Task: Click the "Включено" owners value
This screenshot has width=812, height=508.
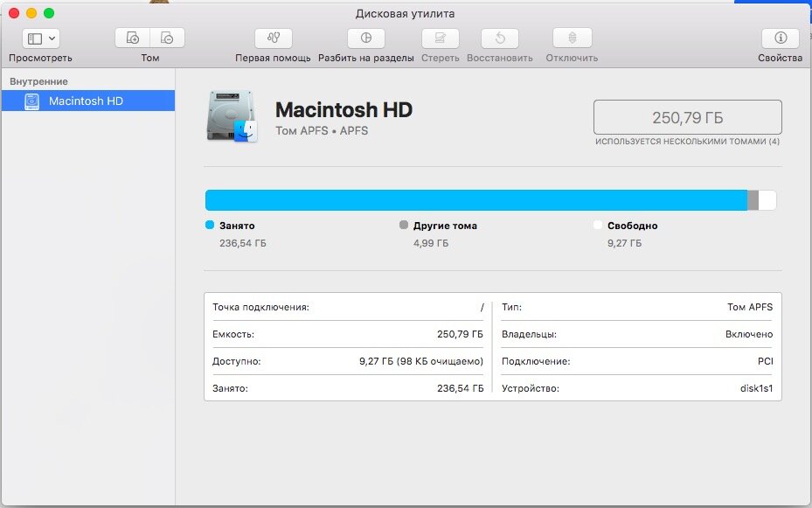Action: pyautogui.click(x=749, y=334)
